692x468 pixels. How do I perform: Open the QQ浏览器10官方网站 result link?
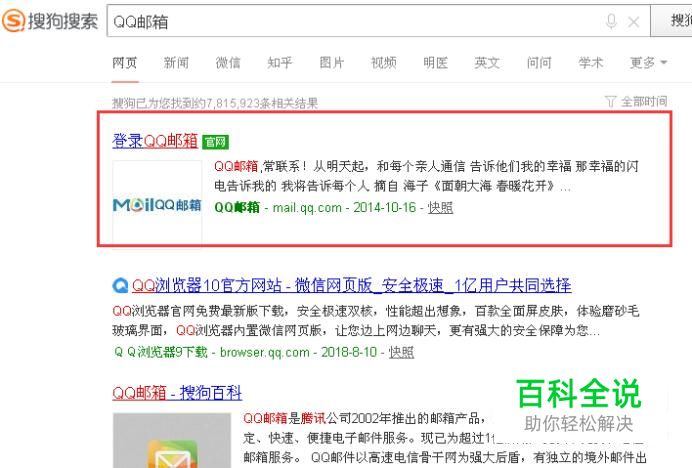click(351, 286)
